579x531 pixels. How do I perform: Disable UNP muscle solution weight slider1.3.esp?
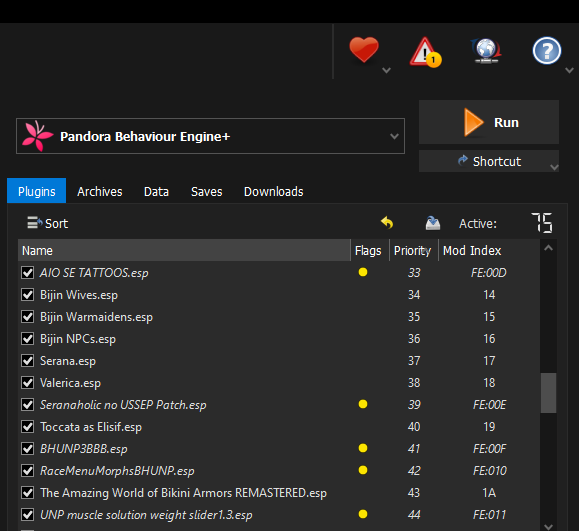pos(28,514)
